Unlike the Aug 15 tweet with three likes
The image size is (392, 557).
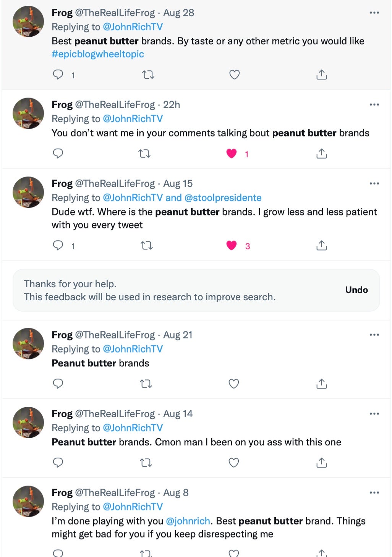232,245
